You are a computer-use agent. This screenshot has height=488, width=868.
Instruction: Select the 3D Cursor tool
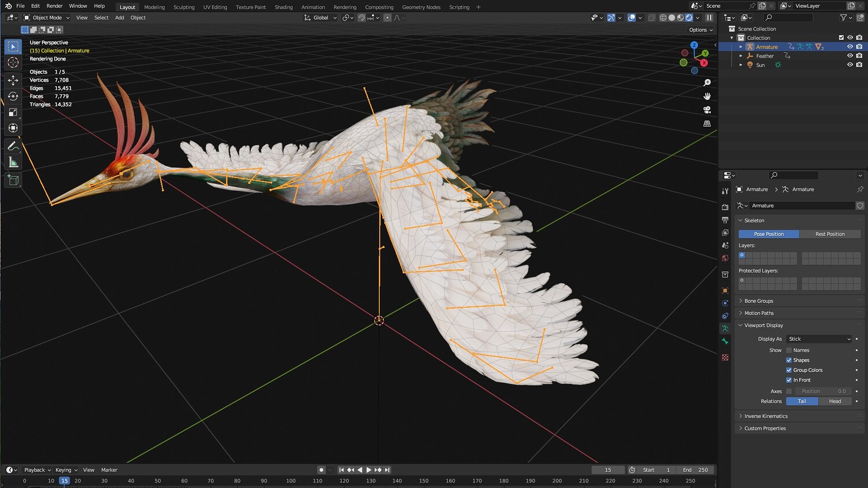pos(13,62)
